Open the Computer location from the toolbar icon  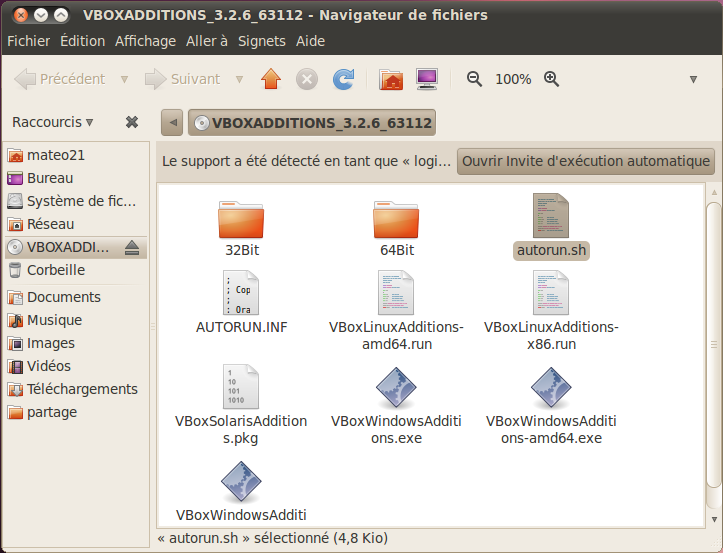427,79
